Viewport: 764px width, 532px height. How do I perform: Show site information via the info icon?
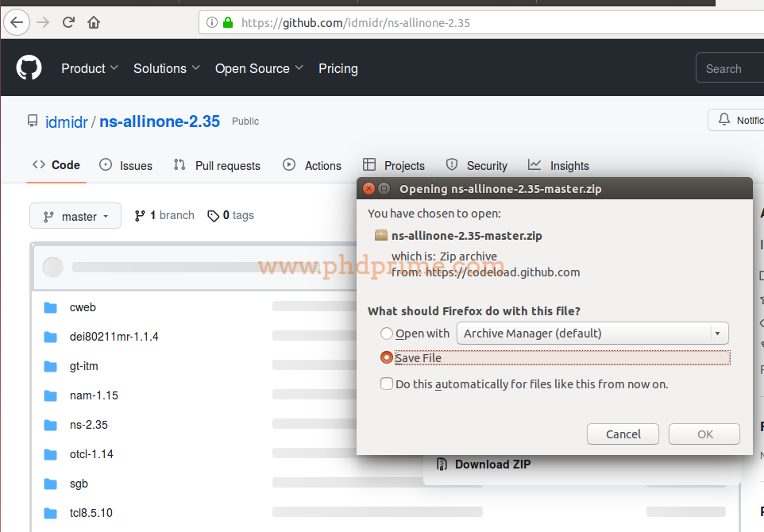coord(212,22)
